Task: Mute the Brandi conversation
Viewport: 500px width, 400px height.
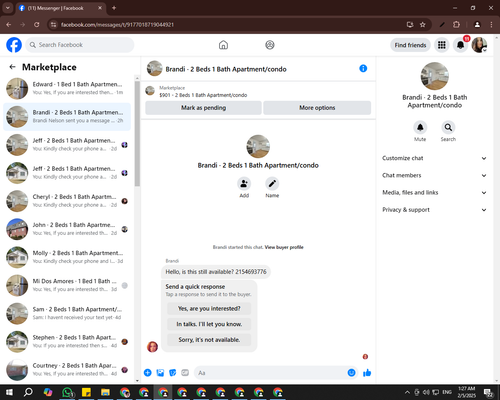Action: tap(420, 127)
